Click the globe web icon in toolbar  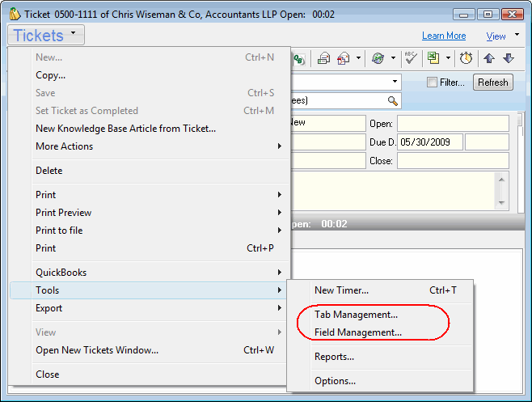[x=378, y=58]
